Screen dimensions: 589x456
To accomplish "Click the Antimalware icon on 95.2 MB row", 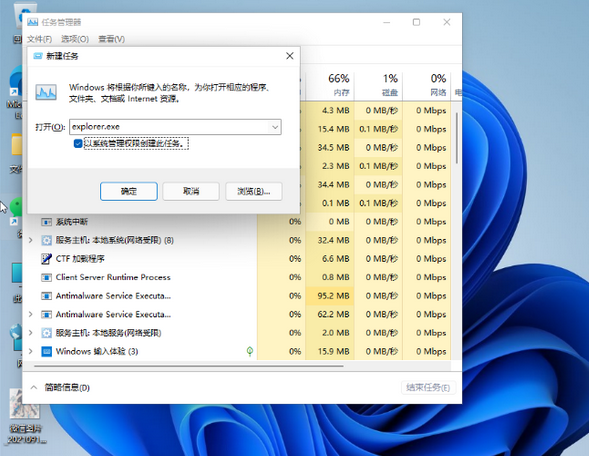I will point(46,296).
